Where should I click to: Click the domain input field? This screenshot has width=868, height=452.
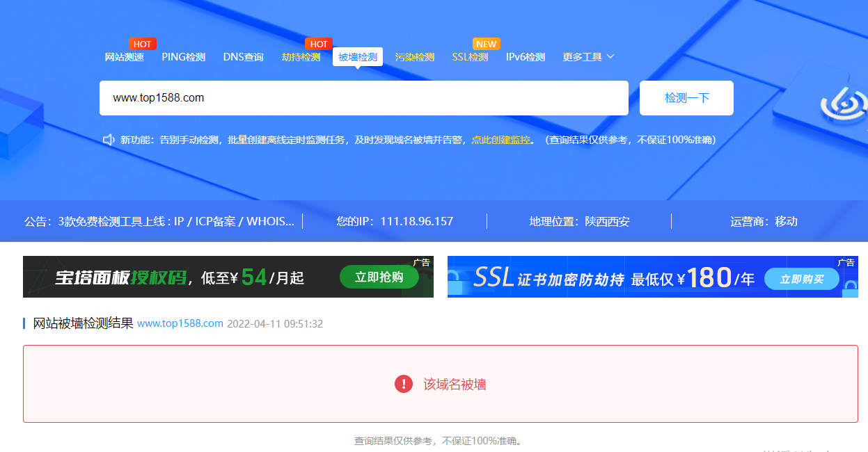(364, 98)
